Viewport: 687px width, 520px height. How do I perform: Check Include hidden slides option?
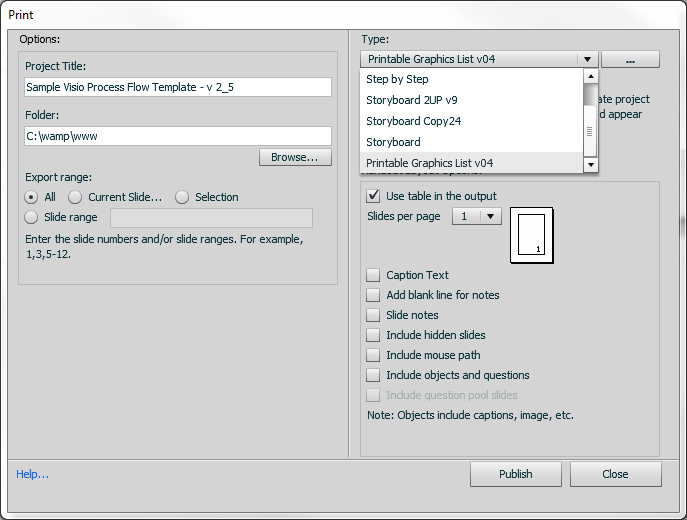tap(374, 335)
